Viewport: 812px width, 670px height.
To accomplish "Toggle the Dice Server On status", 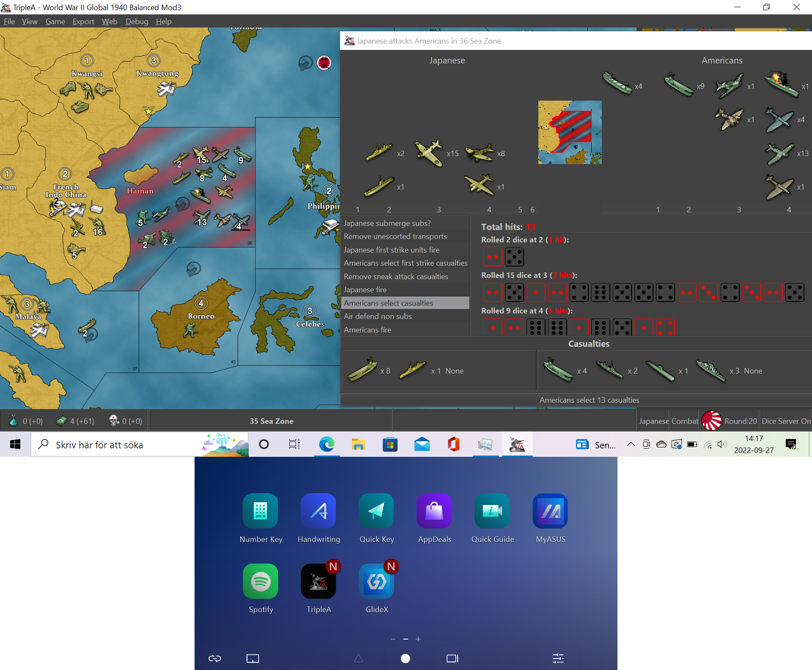I will point(786,421).
